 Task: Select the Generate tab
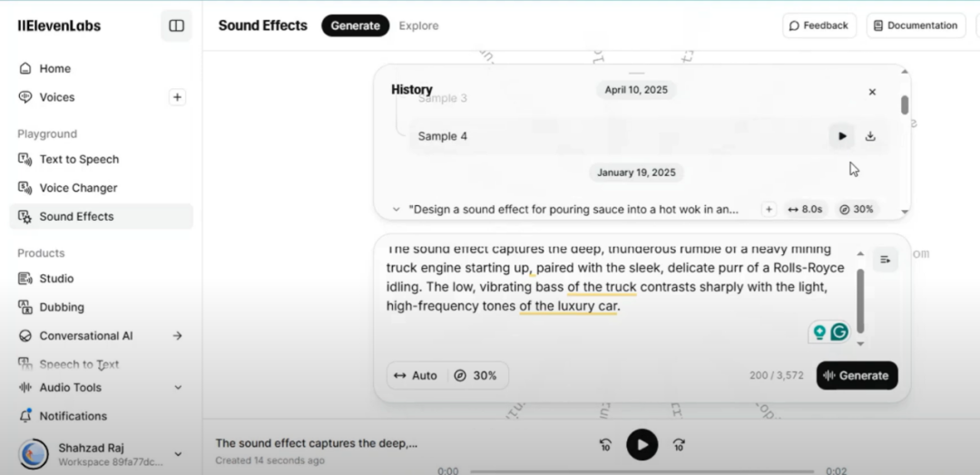[x=355, y=25]
